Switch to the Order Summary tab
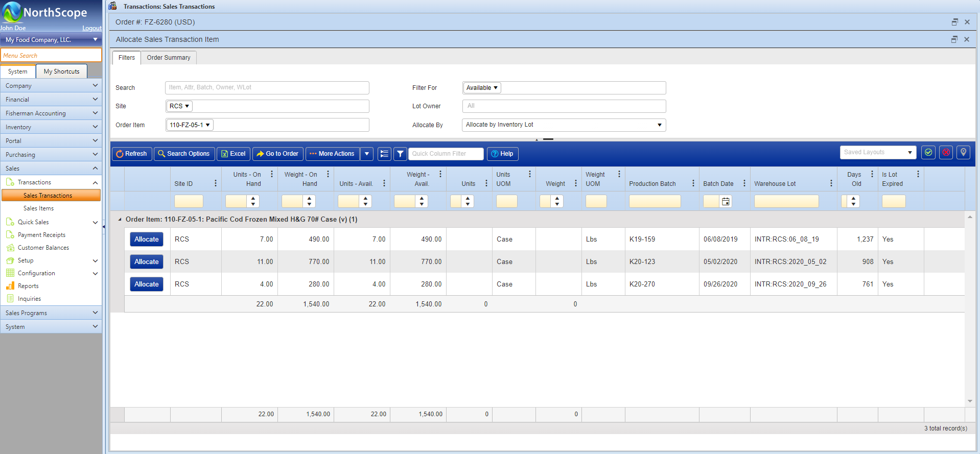980x454 pixels. [169, 58]
